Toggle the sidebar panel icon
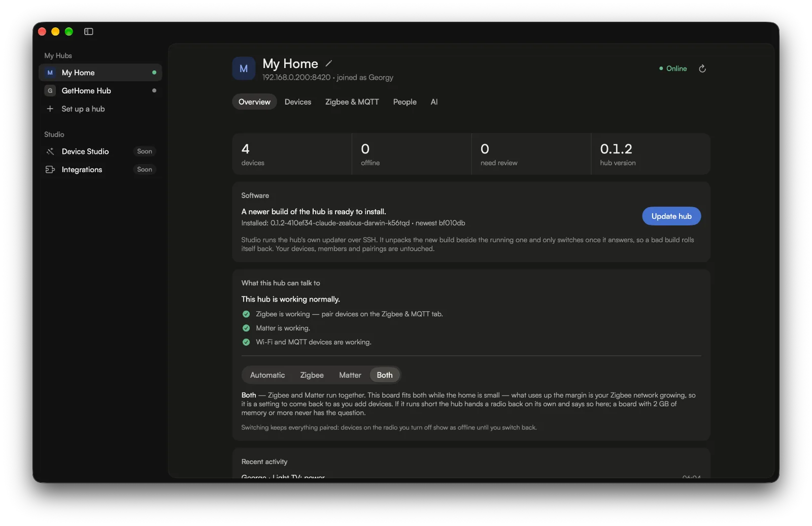 click(x=88, y=31)
